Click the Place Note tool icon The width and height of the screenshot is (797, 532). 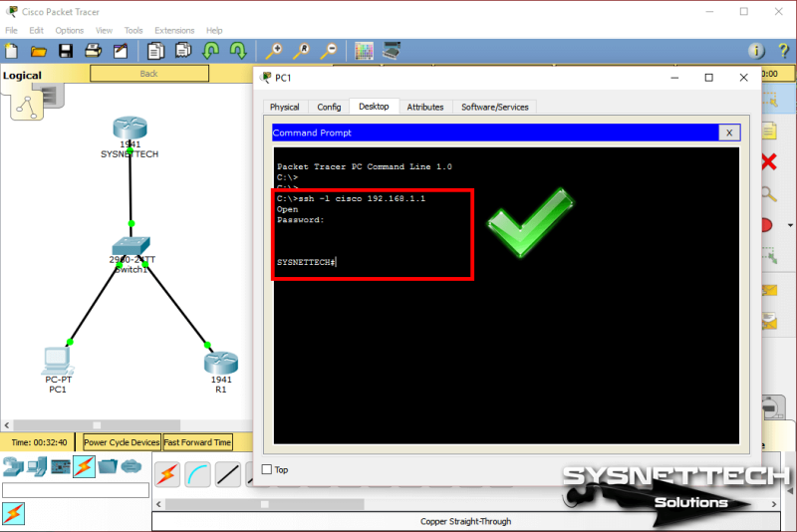(x=769, y=131)
